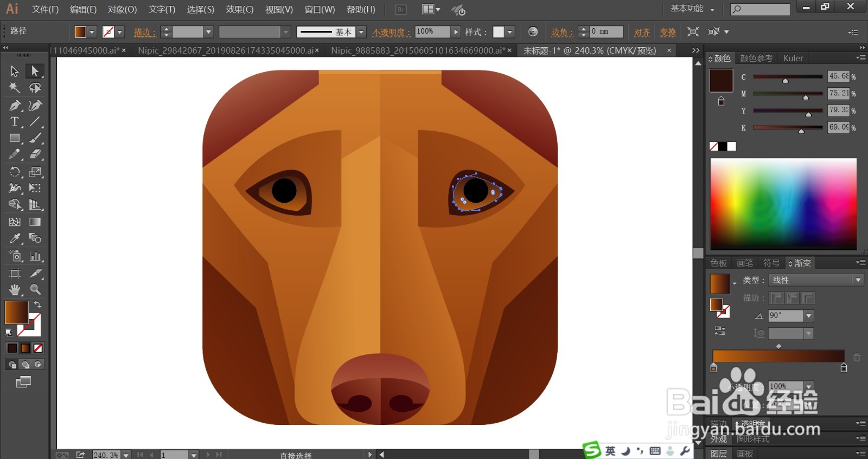Activate the Magic Wand tool
Screen dimensions: 868x459
[x=15, y=88]
